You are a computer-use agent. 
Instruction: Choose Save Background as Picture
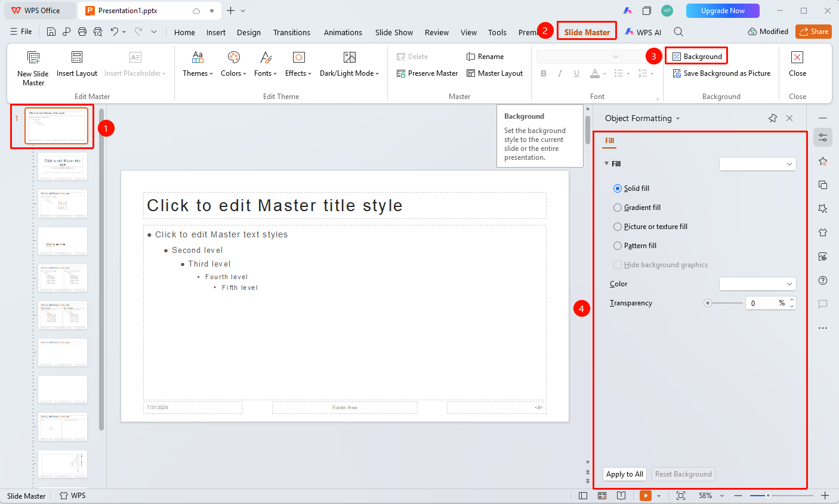tap(721, 73)
